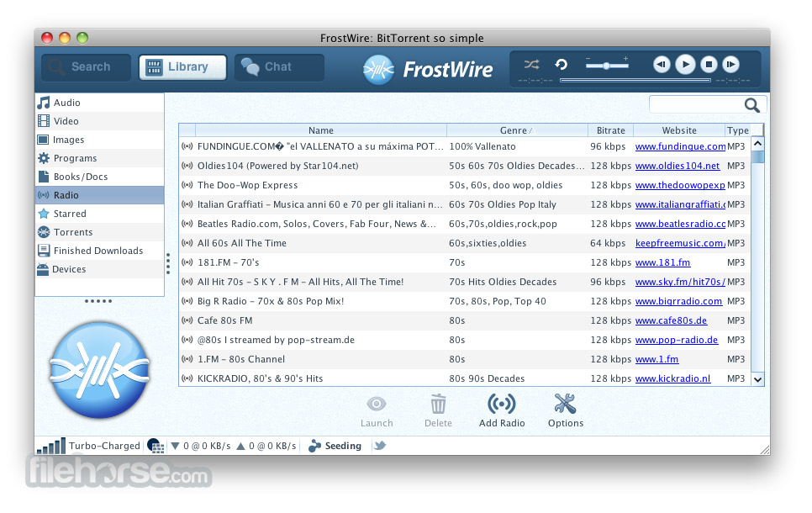Click the upload speed indicator
Screen dimensions: 812x513
pos(266,447)
